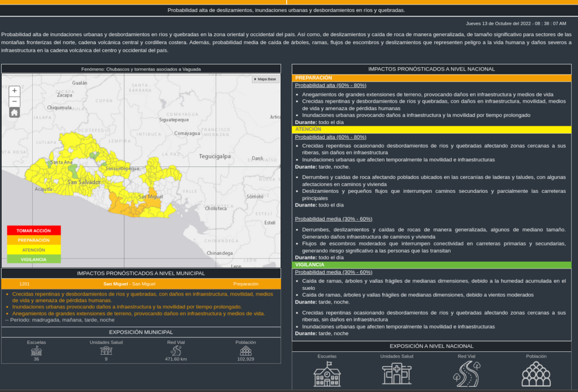Select the orange PREPARACIÓN header in national impacts

pyautogui.click(x=432, y=78)
